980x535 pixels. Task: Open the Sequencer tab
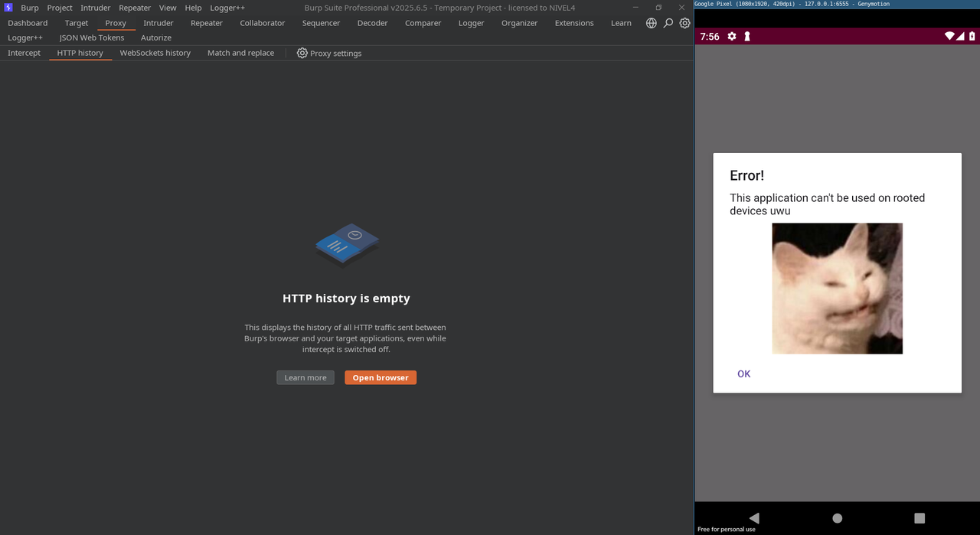pyautogui.click(x=321, y=23)
